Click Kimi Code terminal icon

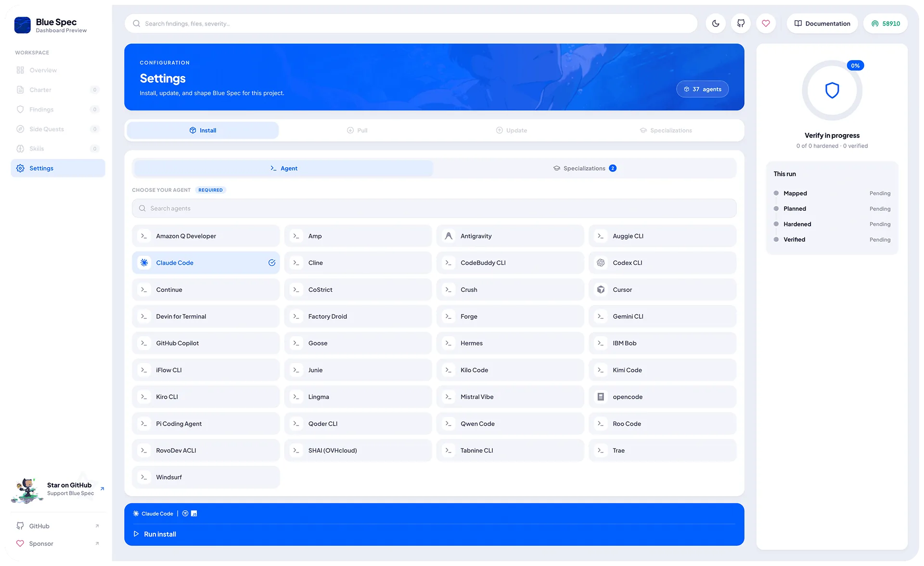tap(601, 370)
